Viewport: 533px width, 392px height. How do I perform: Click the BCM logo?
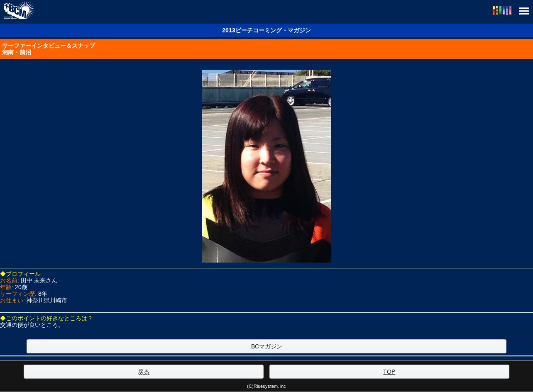pos(19,10)
